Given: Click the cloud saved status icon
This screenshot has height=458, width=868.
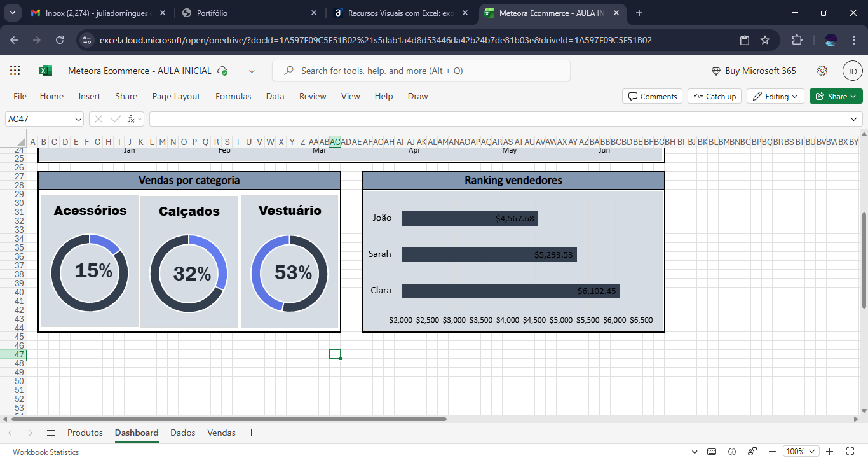Looking at the screenshot, I should click(222, 71).
